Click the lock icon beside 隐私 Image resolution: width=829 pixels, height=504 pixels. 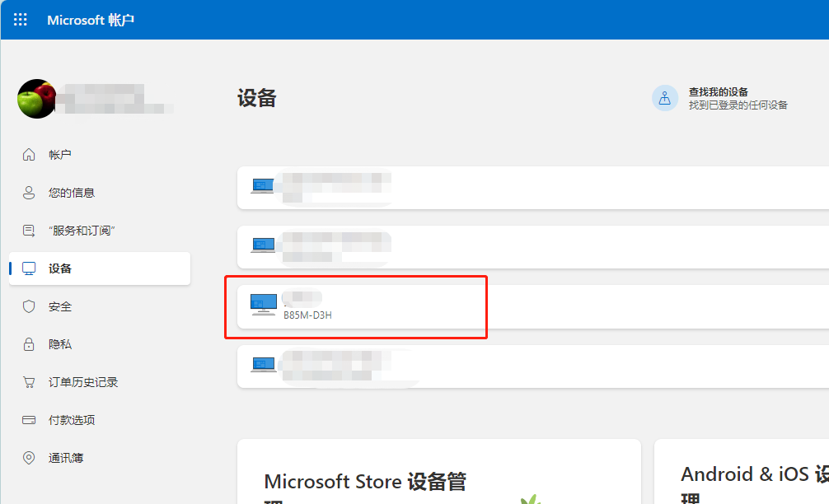coord(29,344)
